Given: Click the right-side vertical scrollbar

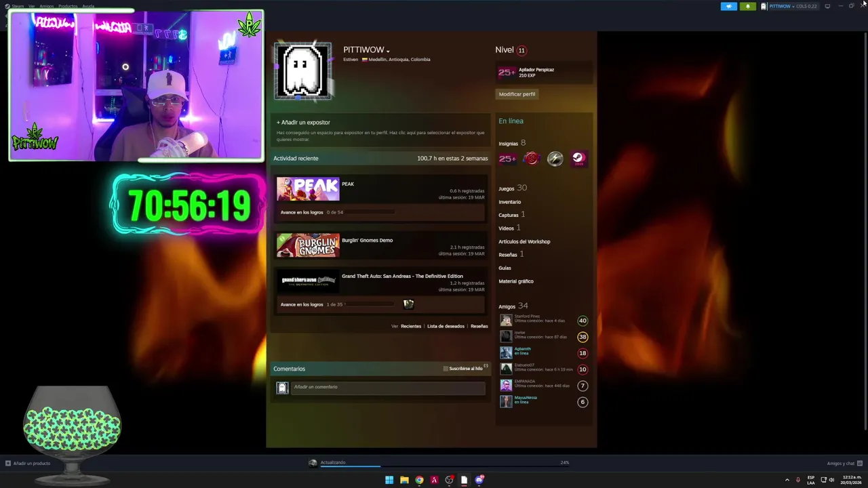Looking at the screenshot, I should 865,230.
